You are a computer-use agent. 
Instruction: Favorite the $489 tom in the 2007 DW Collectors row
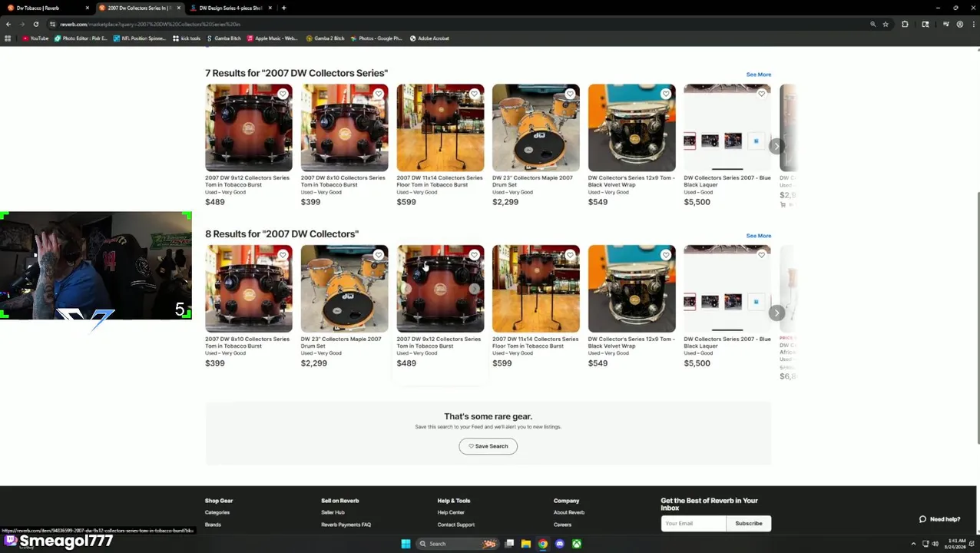(x=474, y=255)
